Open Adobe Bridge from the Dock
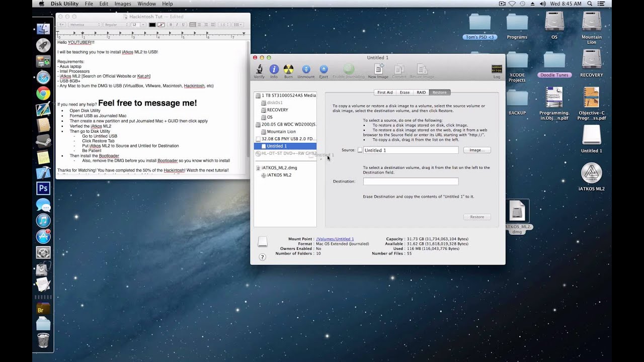 pyautogui.click(x=43, y=308)
